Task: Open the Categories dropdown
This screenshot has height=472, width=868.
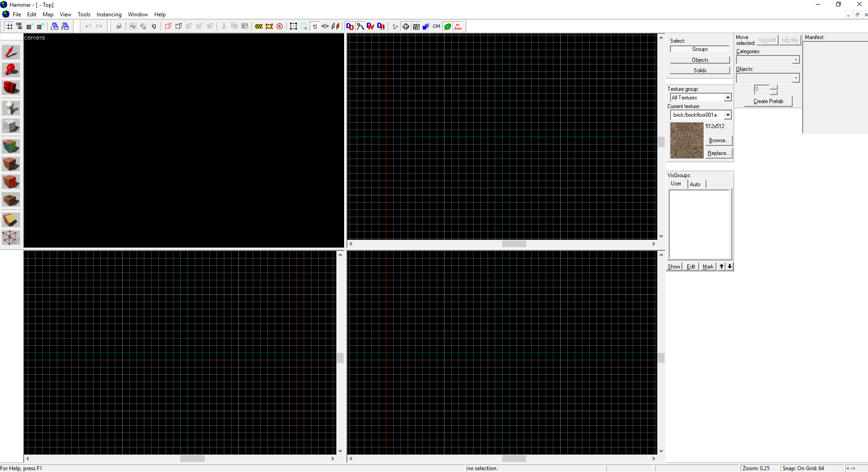Action: click(795, 60)
